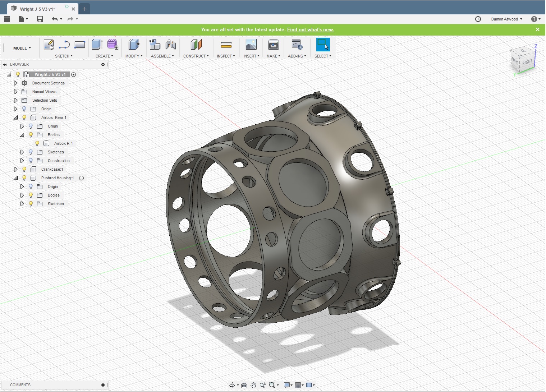Select the Press Pull modify tool

[x=134, y=45]
